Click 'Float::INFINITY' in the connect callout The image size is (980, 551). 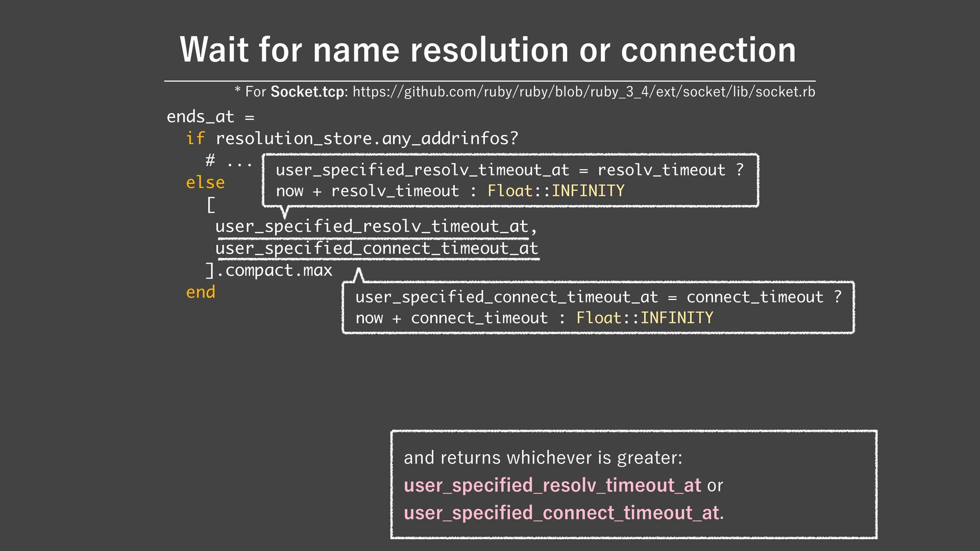click(x=644, y=318)
